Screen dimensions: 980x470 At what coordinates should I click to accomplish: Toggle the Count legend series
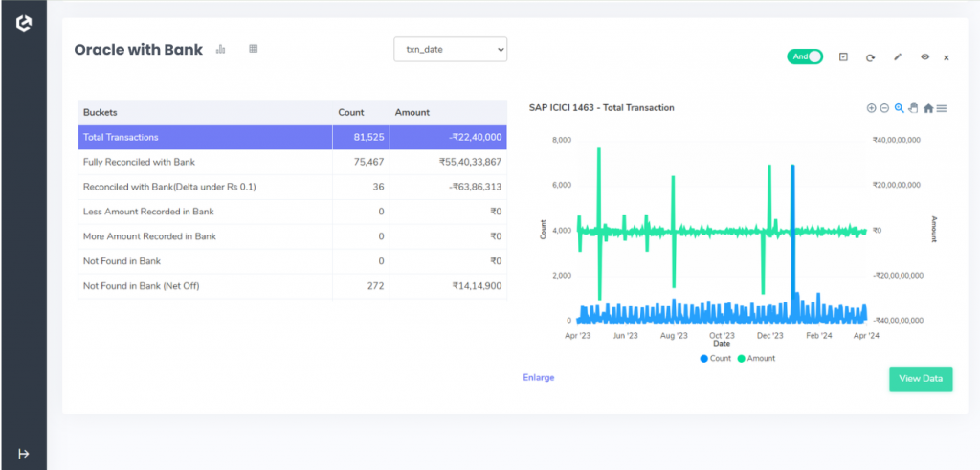[x=716, y=359]
